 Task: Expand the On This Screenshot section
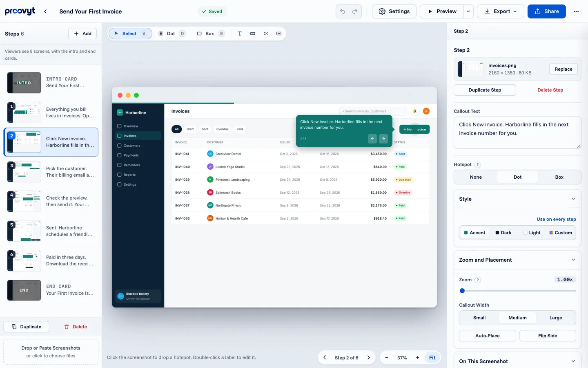573,361
